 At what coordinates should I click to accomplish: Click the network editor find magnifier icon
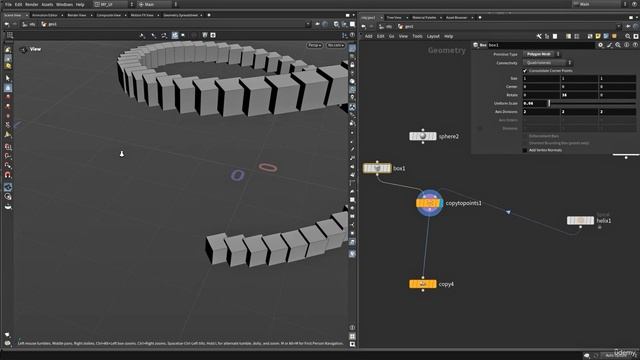pyautogui.click(x=628, y=36)
